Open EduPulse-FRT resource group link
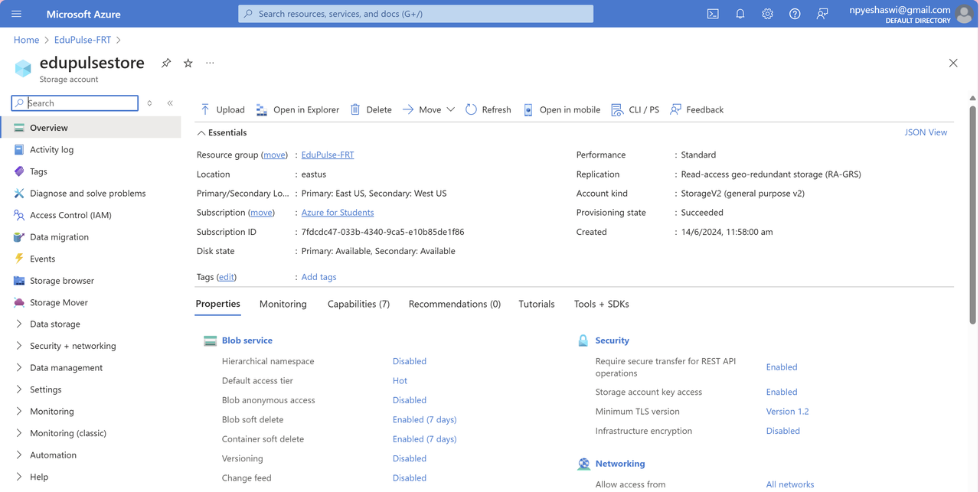 (x=328, y=155)
